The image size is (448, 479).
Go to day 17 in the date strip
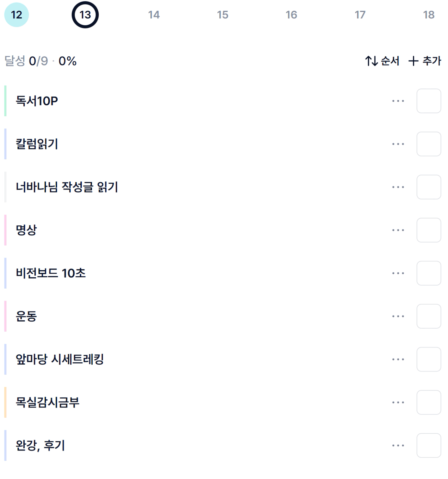coord(360,15)
